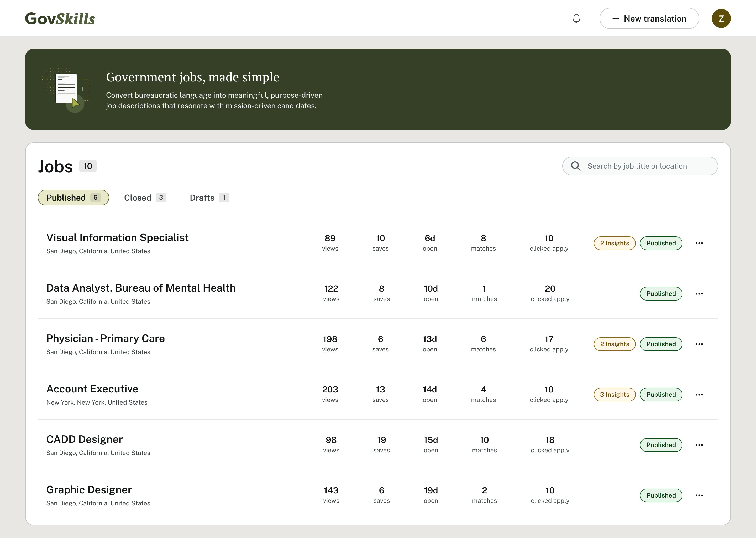Switch to the Closed jobs tab
756x538 pixels.
144,198
